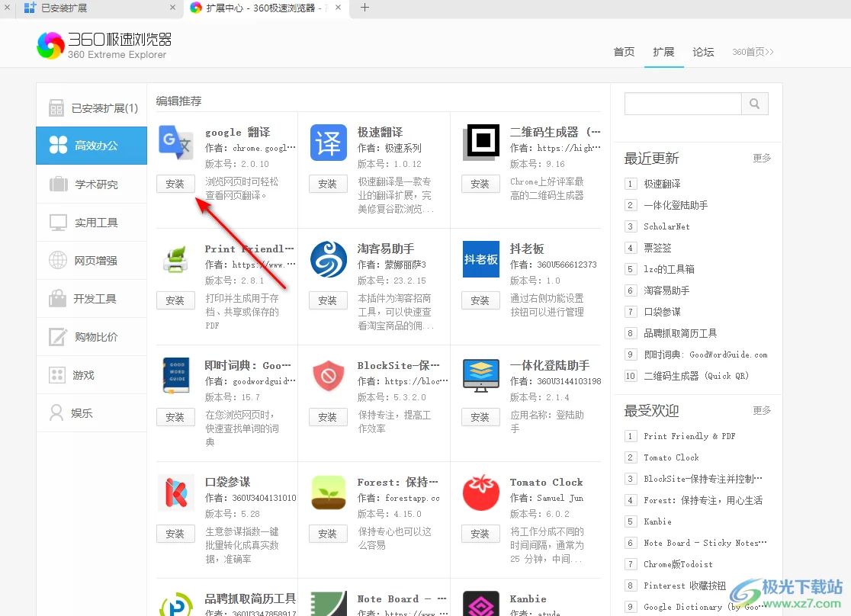Viewport: 851px width, 616px height.
Task: Install the 抖老板 extension
Action: click(x=480, y=300)
